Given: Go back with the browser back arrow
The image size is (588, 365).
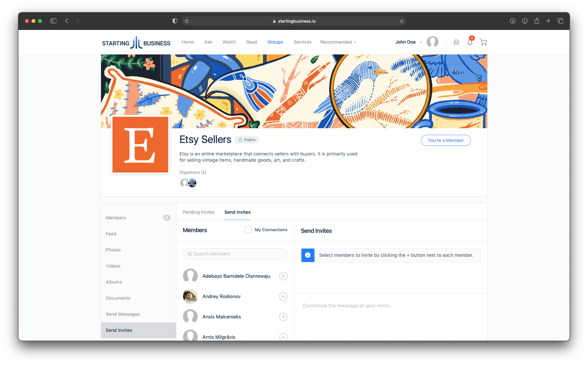Looking at the screenshot, I should tap(67, 21).
